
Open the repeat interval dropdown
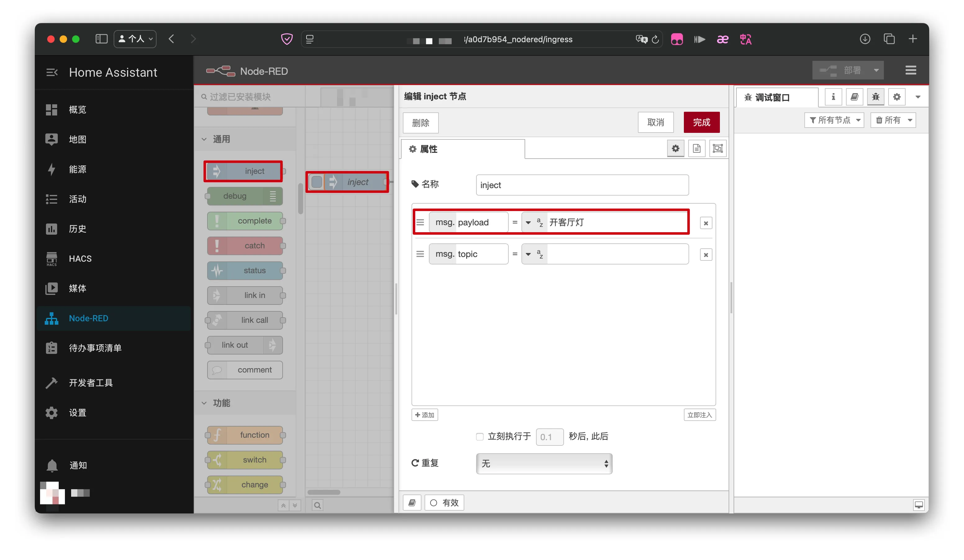544,464
